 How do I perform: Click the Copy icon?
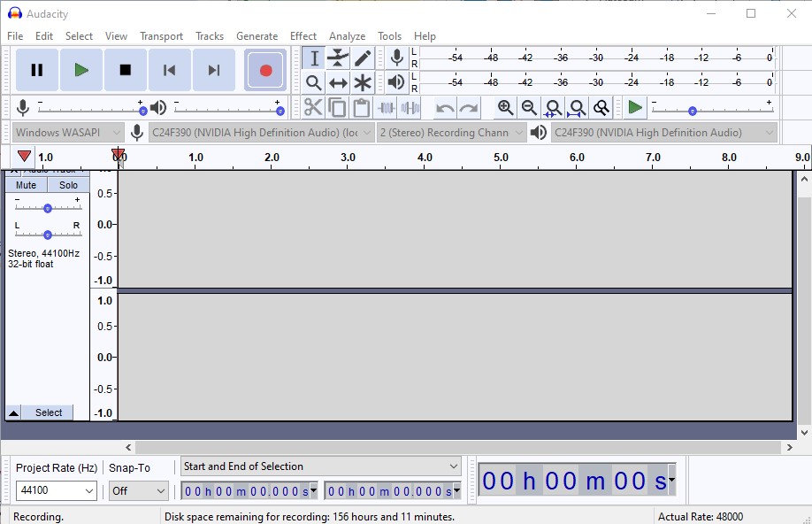337,107
